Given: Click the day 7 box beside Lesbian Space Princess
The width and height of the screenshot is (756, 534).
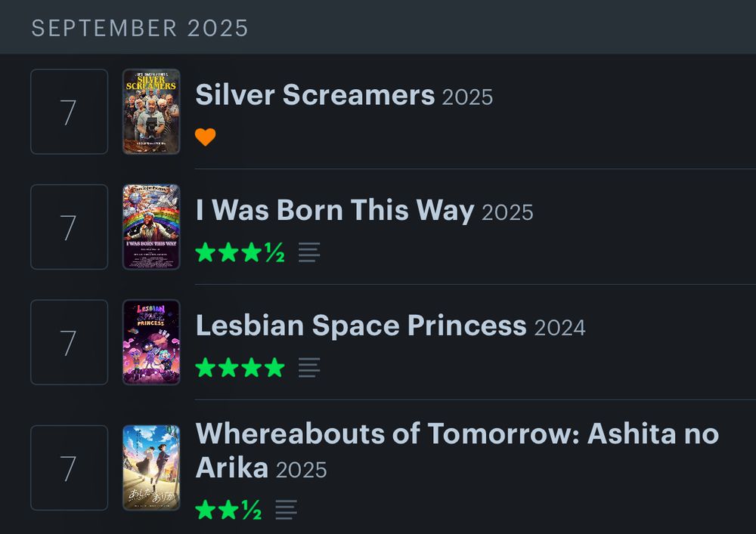Looking at the screenshot, I should click(69, 342).
